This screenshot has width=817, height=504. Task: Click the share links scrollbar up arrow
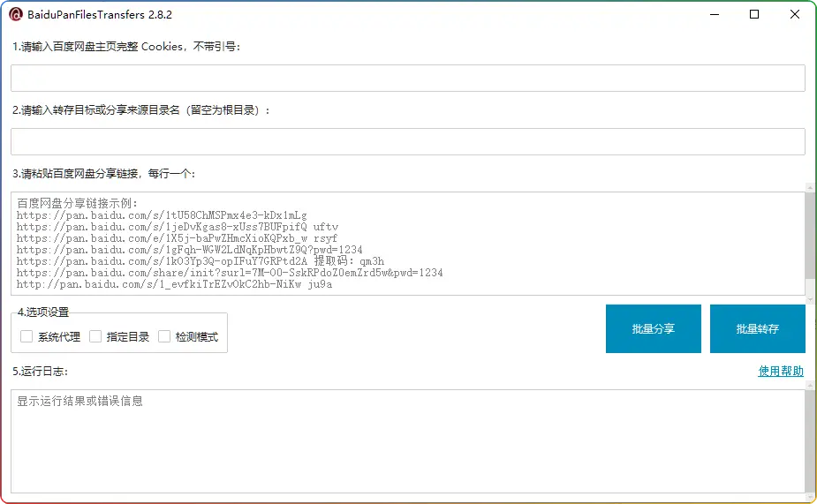[x=809, y=187]
